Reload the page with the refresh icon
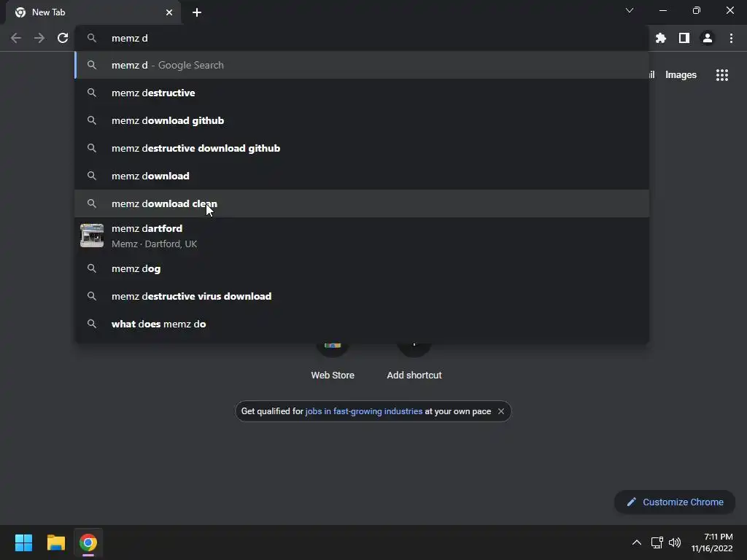 tap(63, 38)
